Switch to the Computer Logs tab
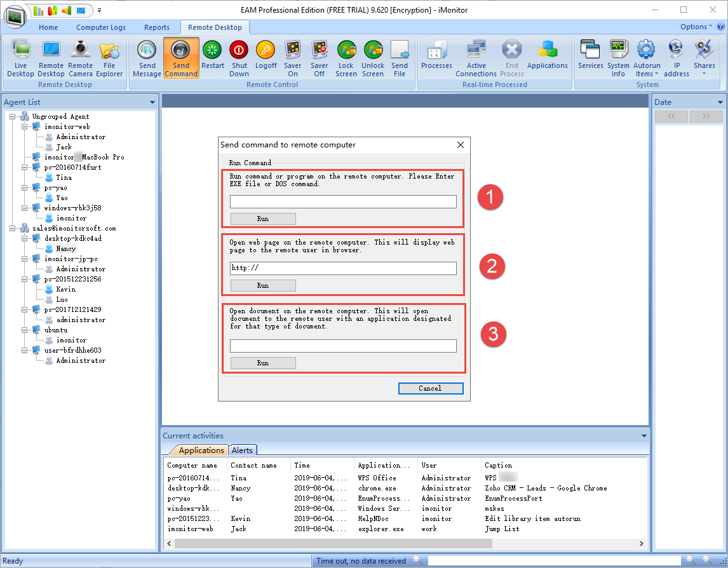This screenshot has width=728, height=568. point(101,27)
